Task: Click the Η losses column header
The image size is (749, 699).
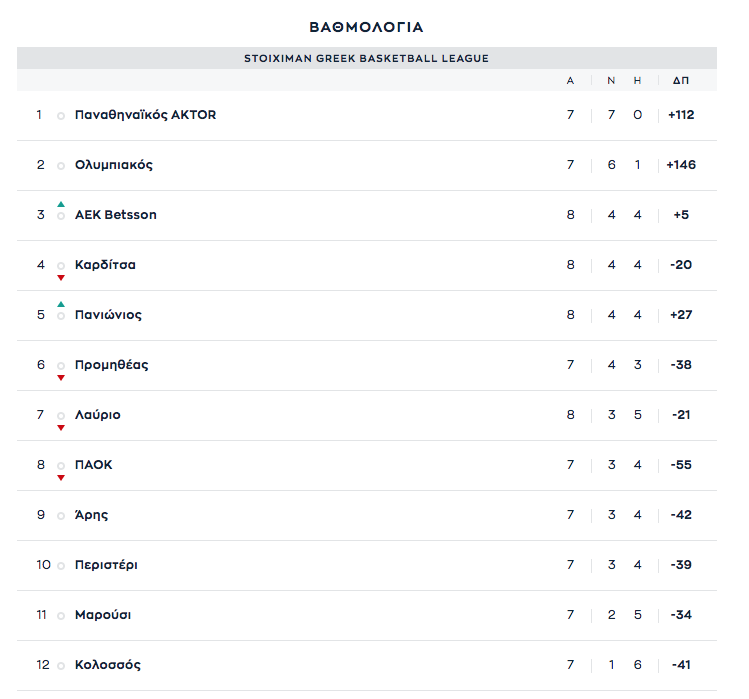Action: click(x=637, y=80)
